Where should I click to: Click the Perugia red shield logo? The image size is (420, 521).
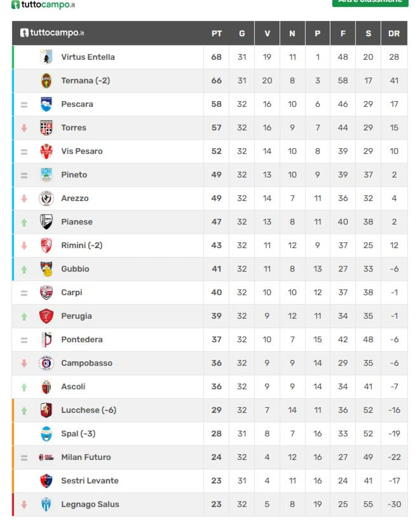pos(46,316)
